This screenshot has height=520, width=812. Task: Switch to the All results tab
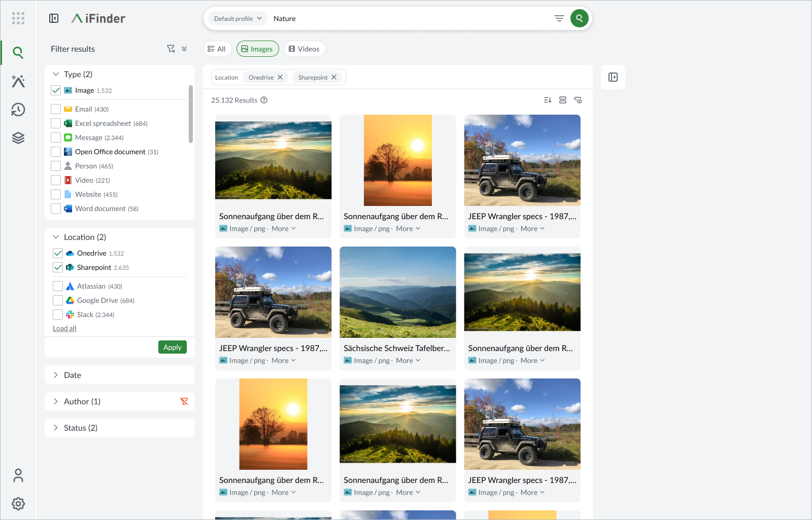point(217,49)
